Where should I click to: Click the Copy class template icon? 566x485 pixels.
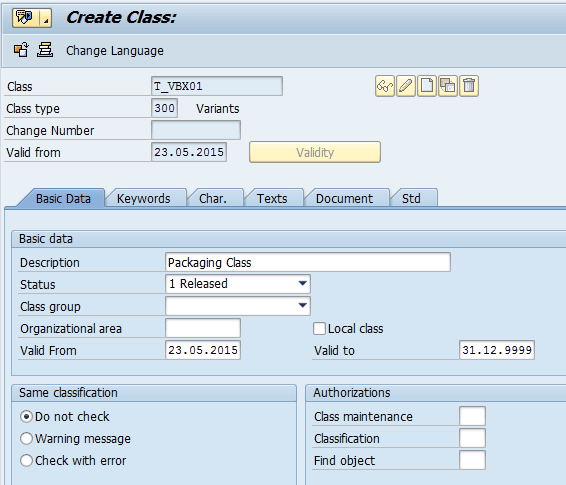tap(448, 86)
